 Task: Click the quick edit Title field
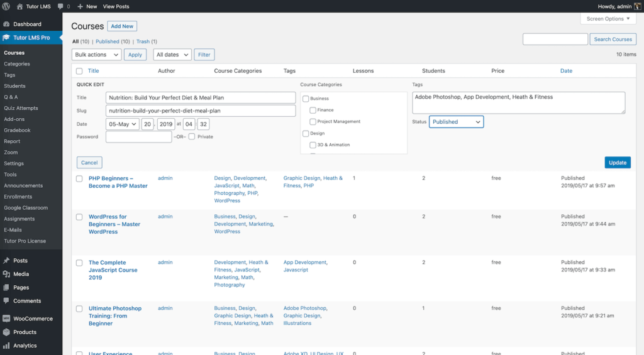pos(201,97)
